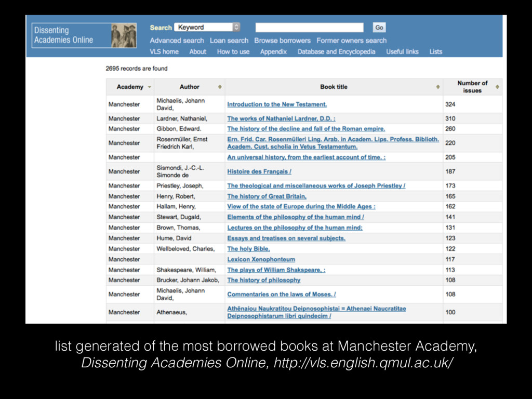Open Histoire des Français link
532x399 pixels.
259,171
